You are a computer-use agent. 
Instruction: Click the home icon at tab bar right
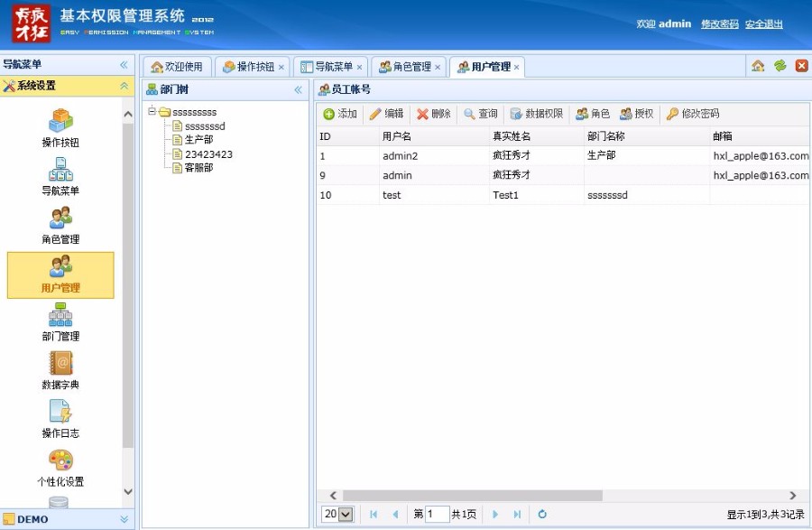click(x=758, y=66)
